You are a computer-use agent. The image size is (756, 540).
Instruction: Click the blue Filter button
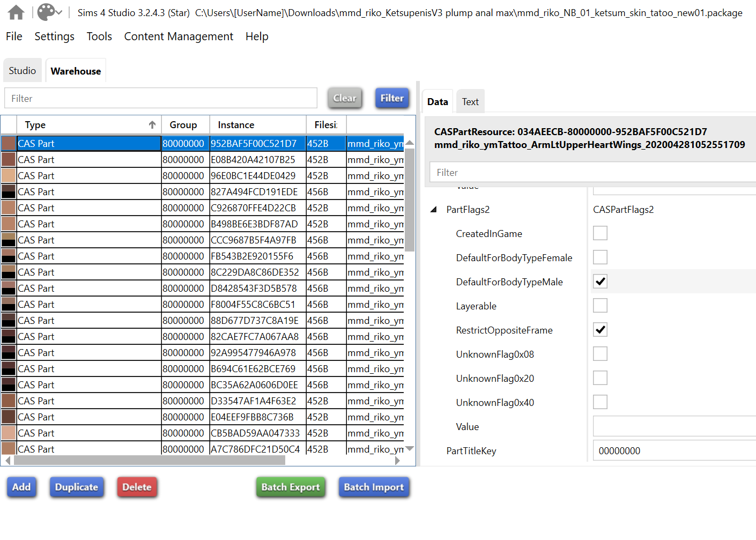(392, 98)
